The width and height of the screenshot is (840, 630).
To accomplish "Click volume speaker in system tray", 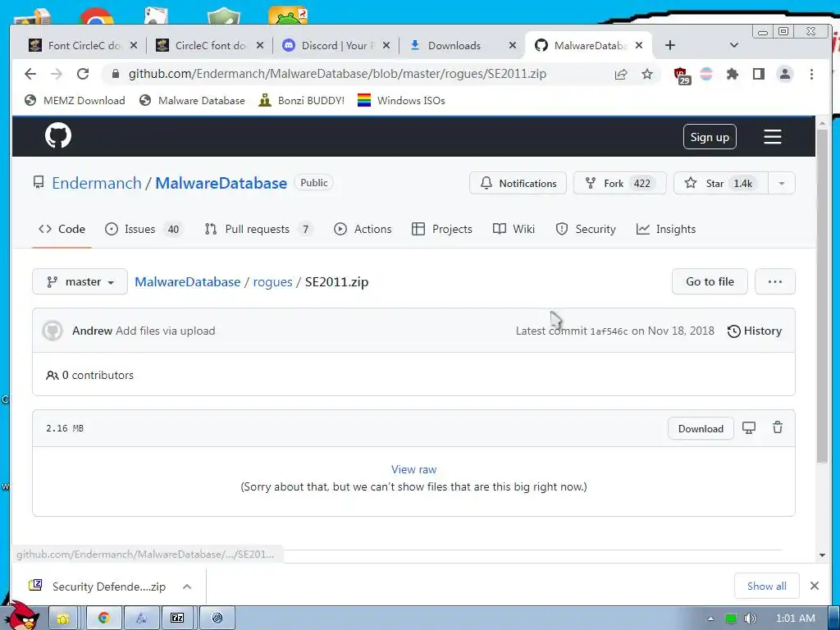I will pyautogui.click(x=750, y=619).
